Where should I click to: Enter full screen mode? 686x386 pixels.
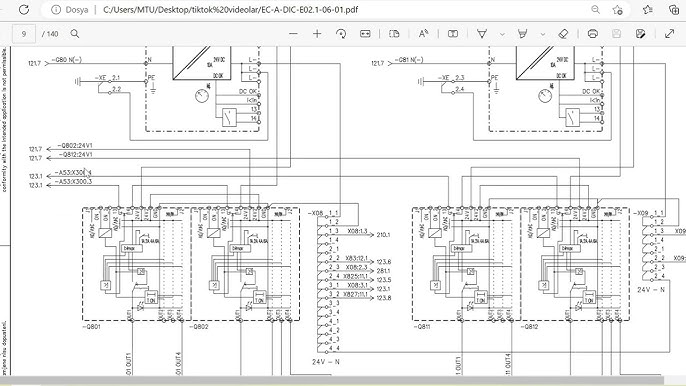pyautogui.click(x=669, y=34)
